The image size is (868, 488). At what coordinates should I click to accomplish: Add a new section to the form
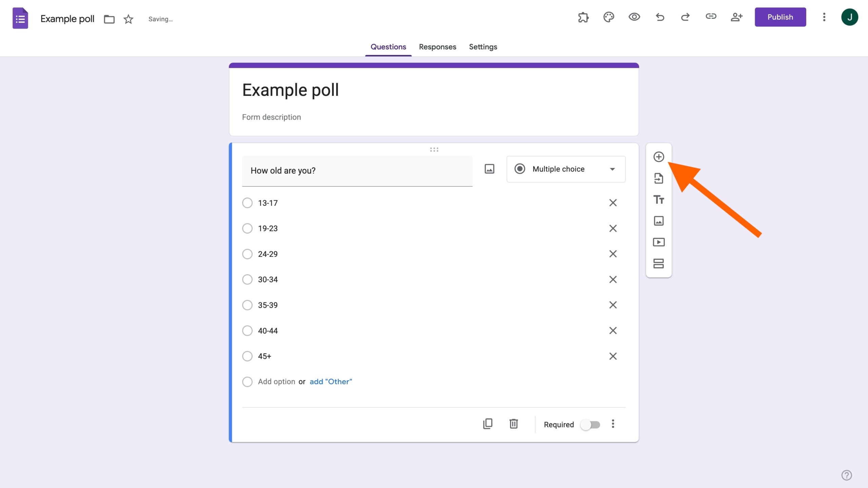coord(658,264)
